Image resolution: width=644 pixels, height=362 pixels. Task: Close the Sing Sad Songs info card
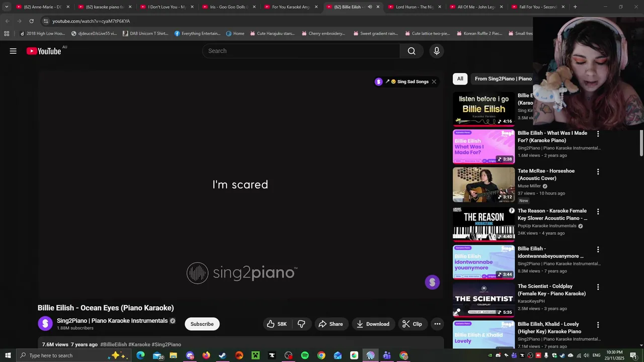tap(434, 81)
